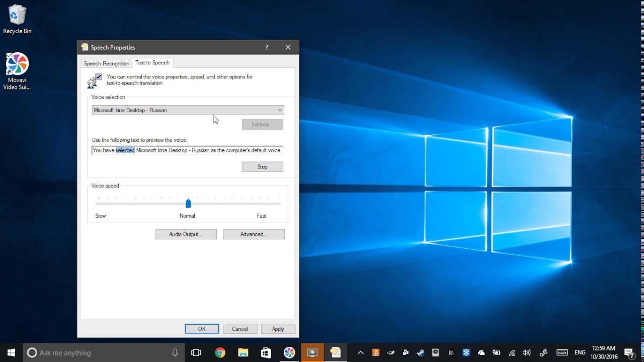
Task: Open Audio Output settings
Action: (x=186, y=234)
